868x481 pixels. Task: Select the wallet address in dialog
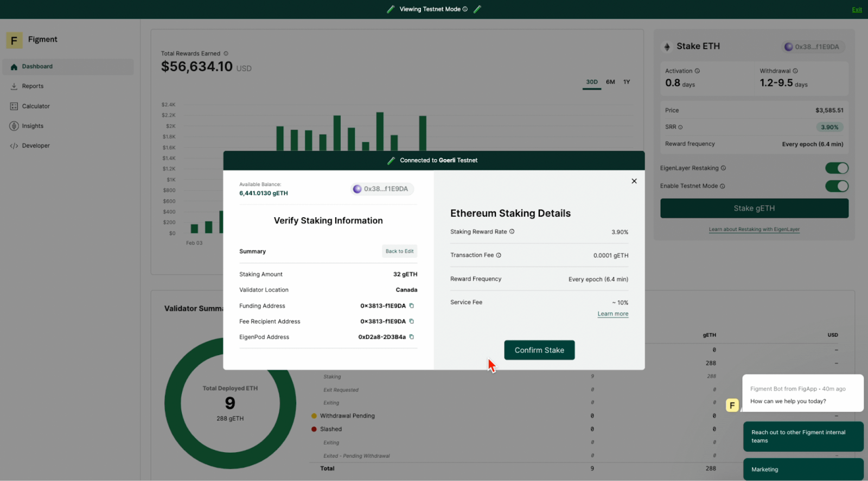pos(382,189)
